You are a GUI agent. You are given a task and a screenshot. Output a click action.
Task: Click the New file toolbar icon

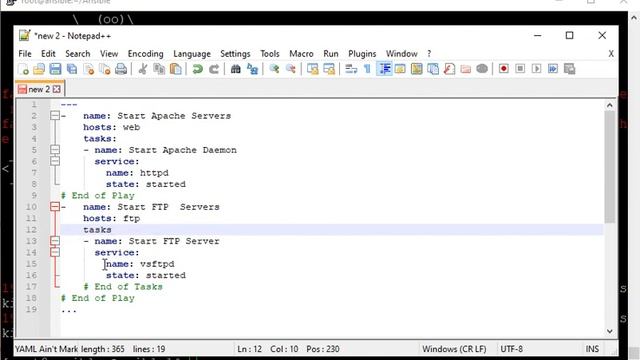coord(23,69)
